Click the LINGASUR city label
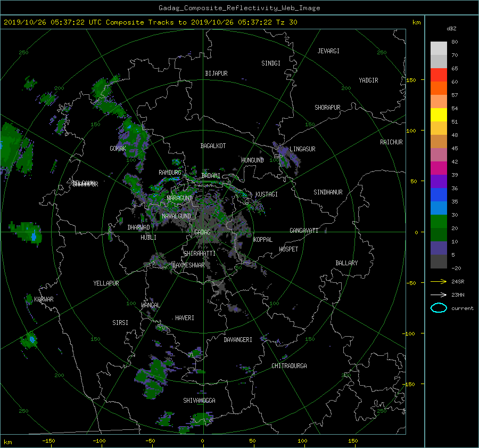The image size is (479, 448). pos(302,149)
